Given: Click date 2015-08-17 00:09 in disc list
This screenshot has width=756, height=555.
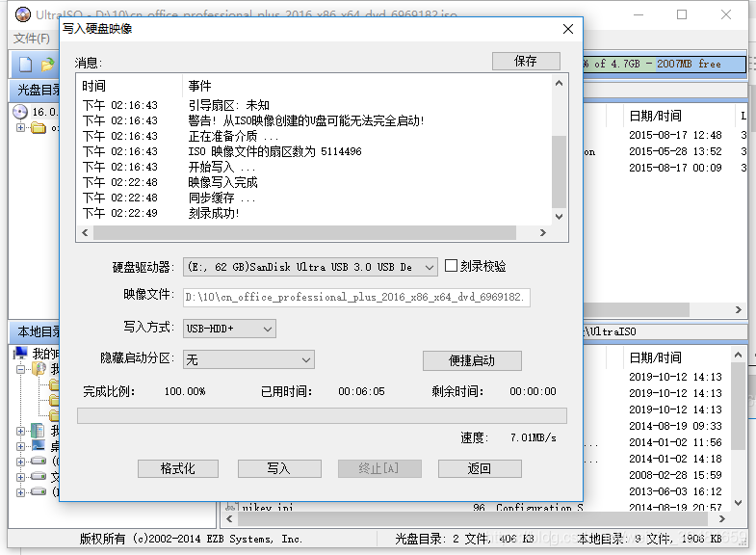Looking at the screenshot, I should (675, 169).
